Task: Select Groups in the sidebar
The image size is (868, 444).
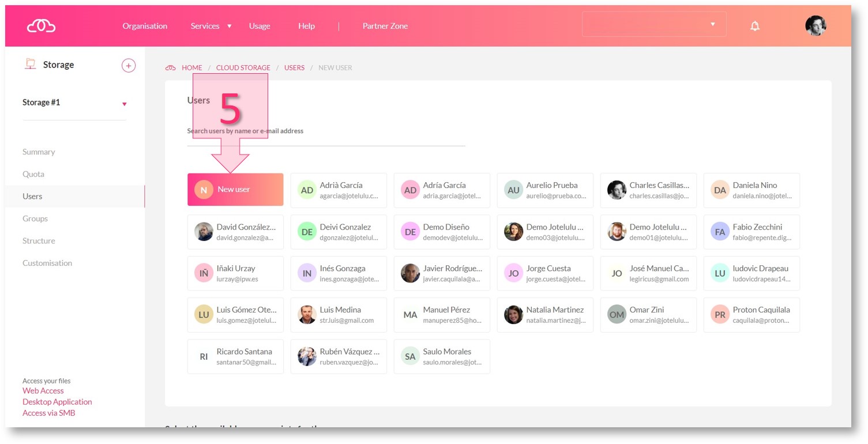Action: click(x=35, y=219)
